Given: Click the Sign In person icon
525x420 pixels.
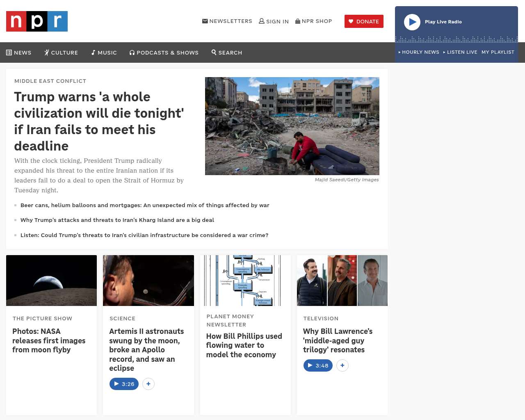Looking at the screenshot, I should pyautogui.click(x=262, y=21).
